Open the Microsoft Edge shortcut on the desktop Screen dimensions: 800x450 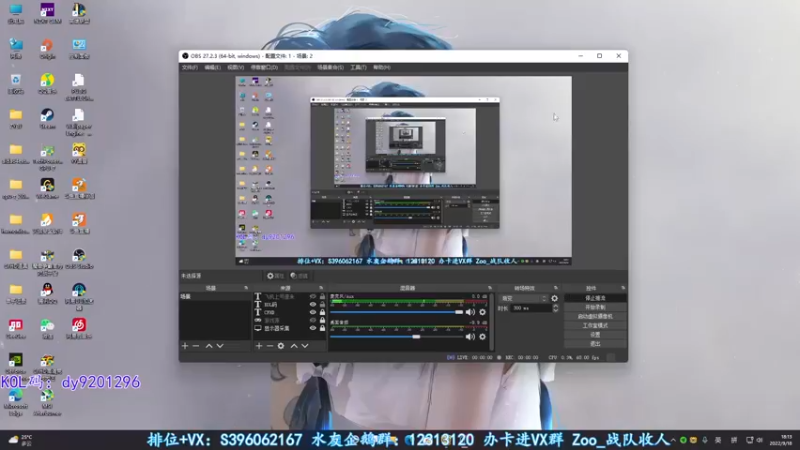15,402
